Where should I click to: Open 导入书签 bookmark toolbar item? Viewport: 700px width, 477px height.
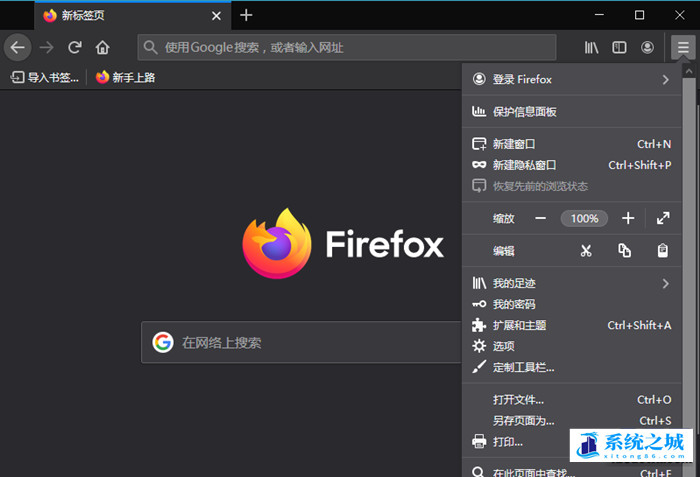click(44, 78)
